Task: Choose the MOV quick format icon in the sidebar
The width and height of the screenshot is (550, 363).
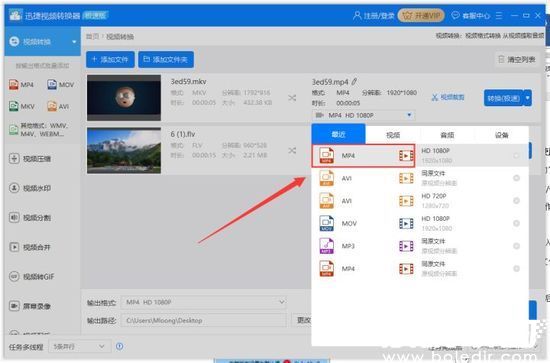Action: point(61,85)
